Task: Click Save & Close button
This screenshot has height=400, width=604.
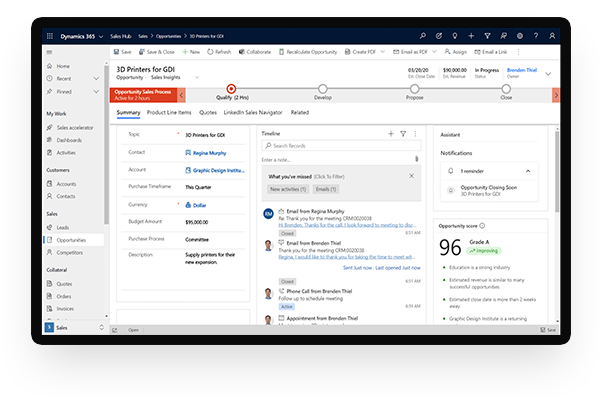Action: coord(157,52)
